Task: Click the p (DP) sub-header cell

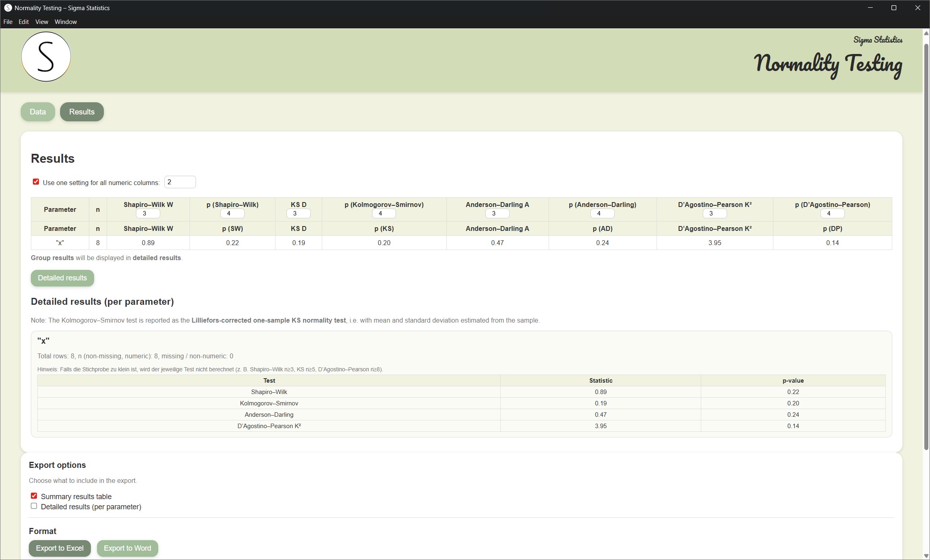Action: pyautogui.click(x=833, y=228)
